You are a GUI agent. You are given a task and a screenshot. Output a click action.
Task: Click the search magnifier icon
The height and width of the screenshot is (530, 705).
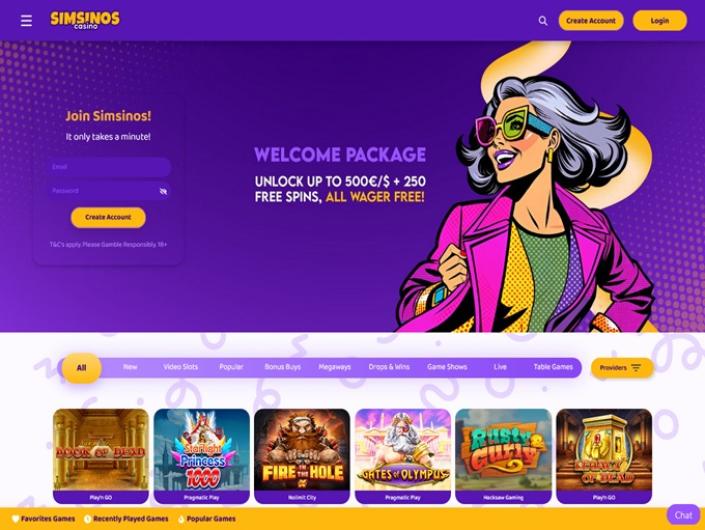543,21
